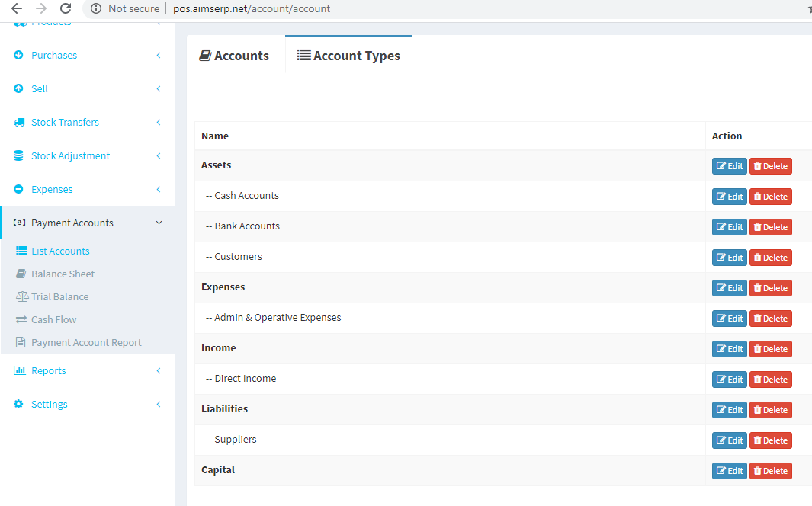Expand the Stock Adjustment chevron
Viewport: 812px width, 506px height.
[x=159, y=155]
